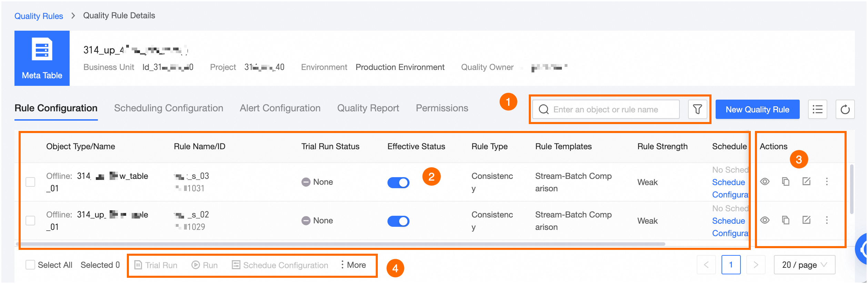868x284 pixels.
Task: Click the horizontal table scrollbar
Action: (341, 244)
